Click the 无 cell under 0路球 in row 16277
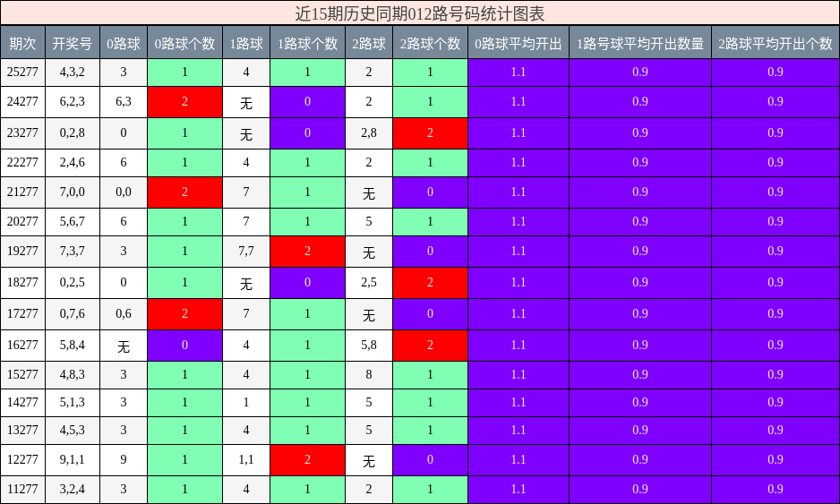 (124, 345)
